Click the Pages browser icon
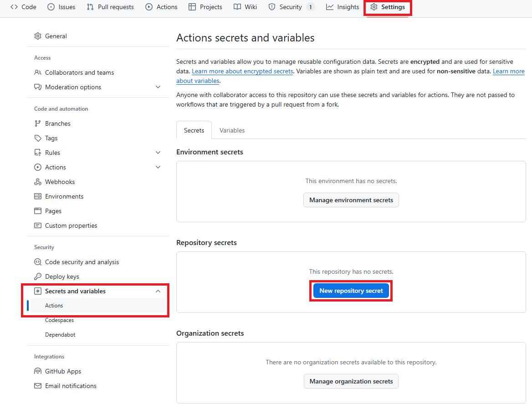This screenshot has height=409, width=532. point(38,211)
